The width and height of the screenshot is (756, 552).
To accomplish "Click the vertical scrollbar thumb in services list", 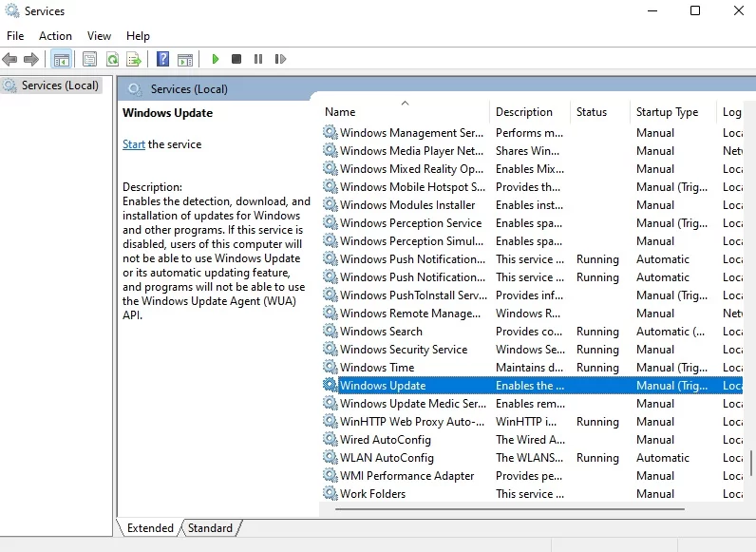I will tap(750, 463).
